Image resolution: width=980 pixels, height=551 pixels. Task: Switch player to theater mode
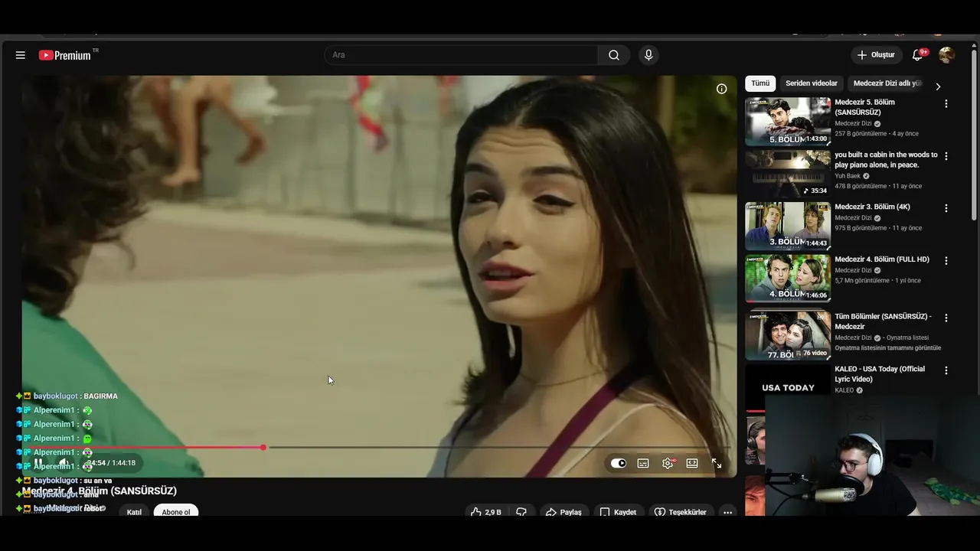pos(692,463)
